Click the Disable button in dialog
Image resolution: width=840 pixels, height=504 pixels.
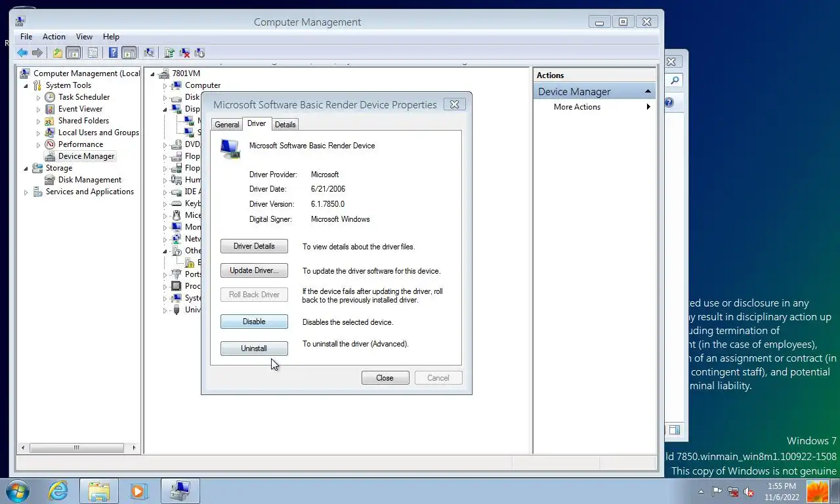pos(254,322)
